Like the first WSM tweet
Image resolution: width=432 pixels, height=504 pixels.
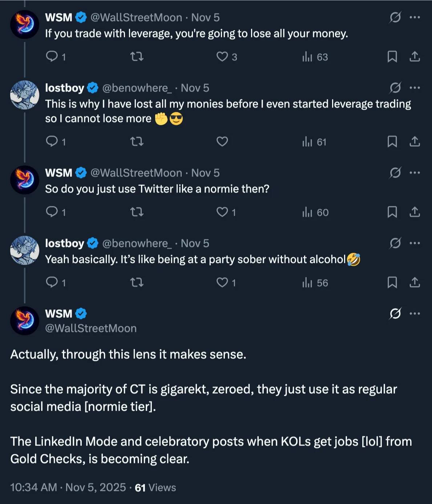222,57
